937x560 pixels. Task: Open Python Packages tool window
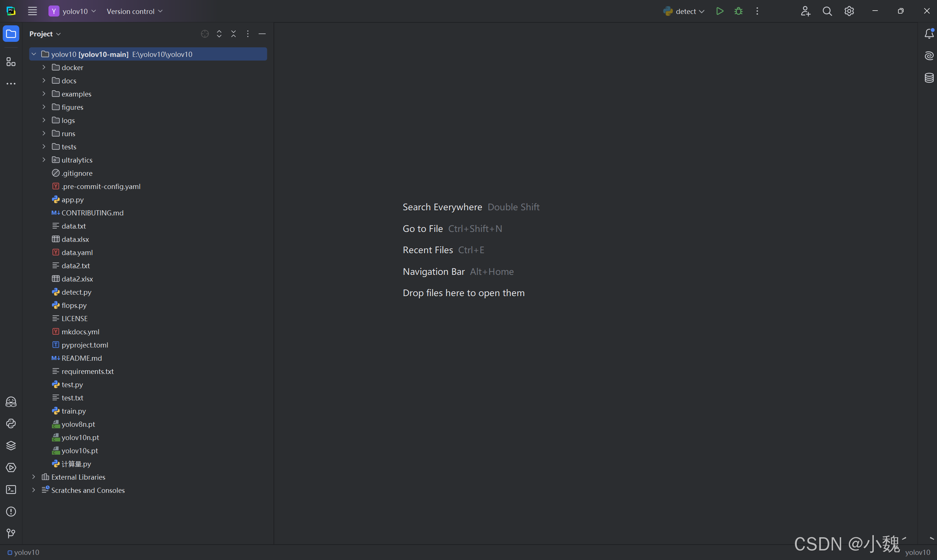11,445
